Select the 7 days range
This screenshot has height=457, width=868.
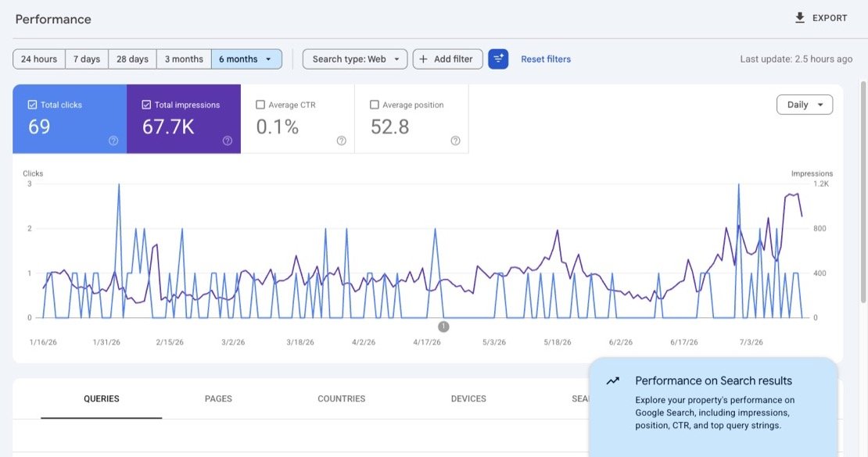click(x=87, y=59)
